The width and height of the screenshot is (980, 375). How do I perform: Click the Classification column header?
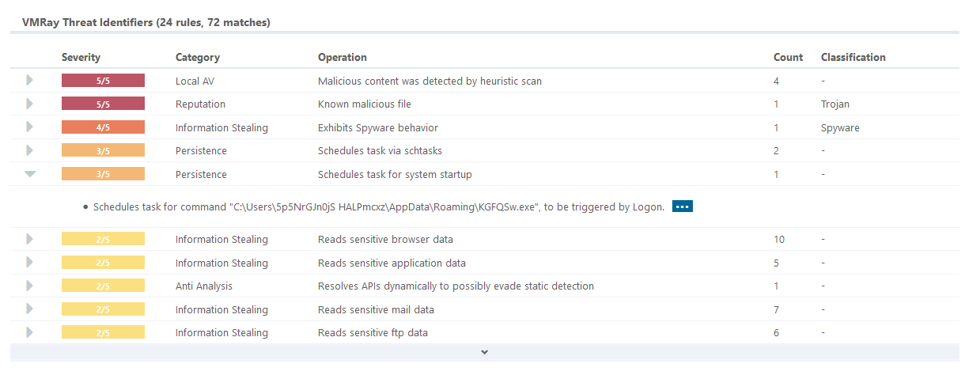(x=853, y=57)
